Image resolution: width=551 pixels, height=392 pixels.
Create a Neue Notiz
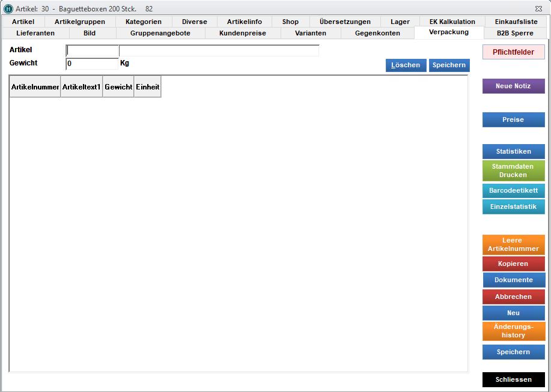coord(513,86)
